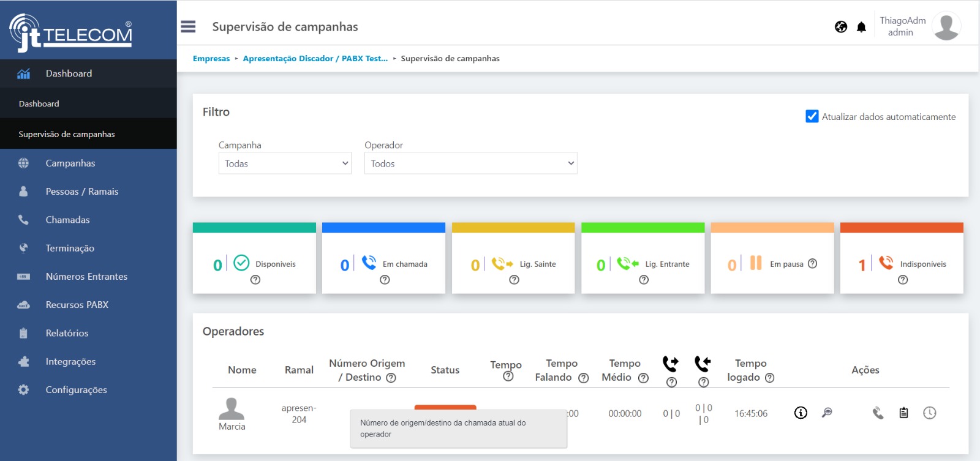Open the ThiagoAdm user avatar
The width and height of the screenshot is (980, 461).
pos(946,26)
